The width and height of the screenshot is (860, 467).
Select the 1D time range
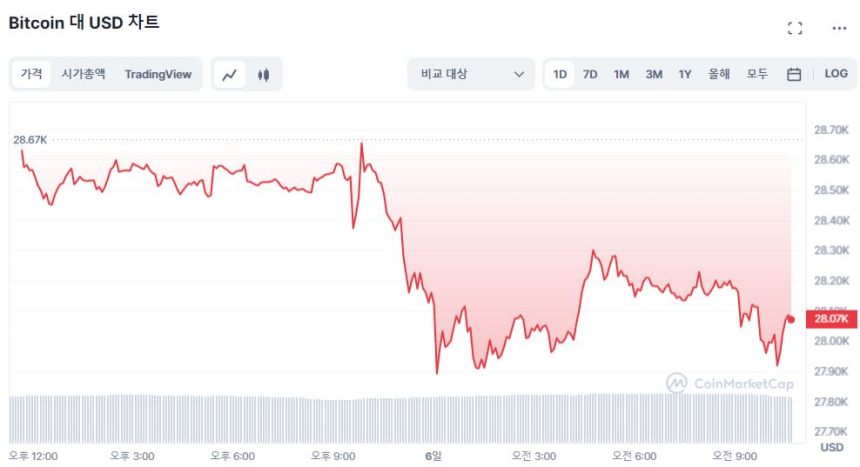(560, 74)
